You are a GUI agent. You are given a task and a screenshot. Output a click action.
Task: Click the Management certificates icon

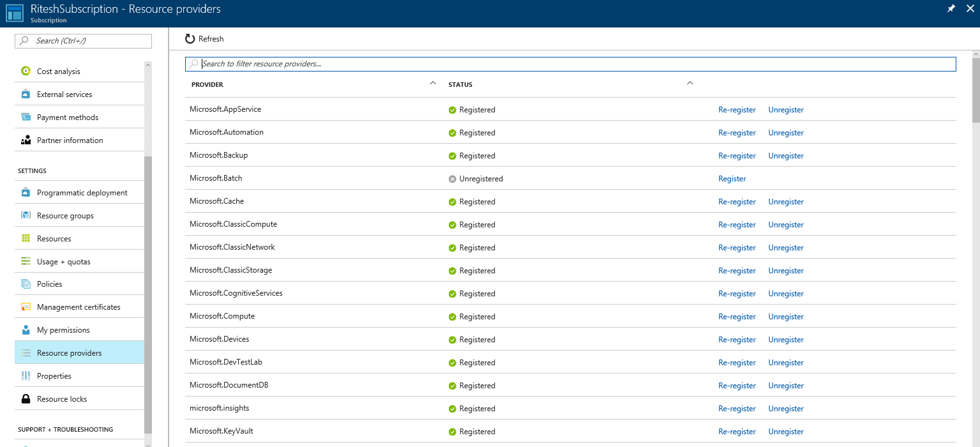coord(26,307)
